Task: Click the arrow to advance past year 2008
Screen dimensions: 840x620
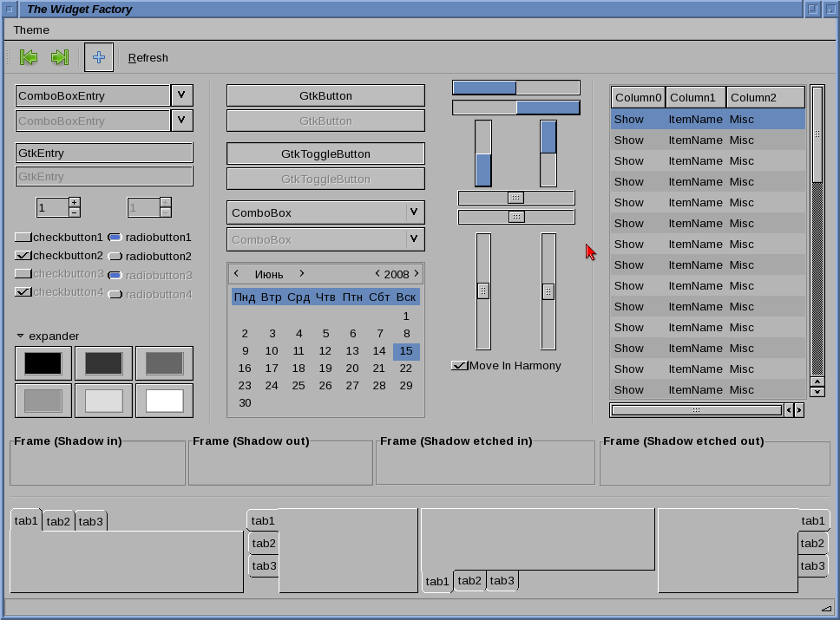Action: pyautogui.click(x=415, y=272)
